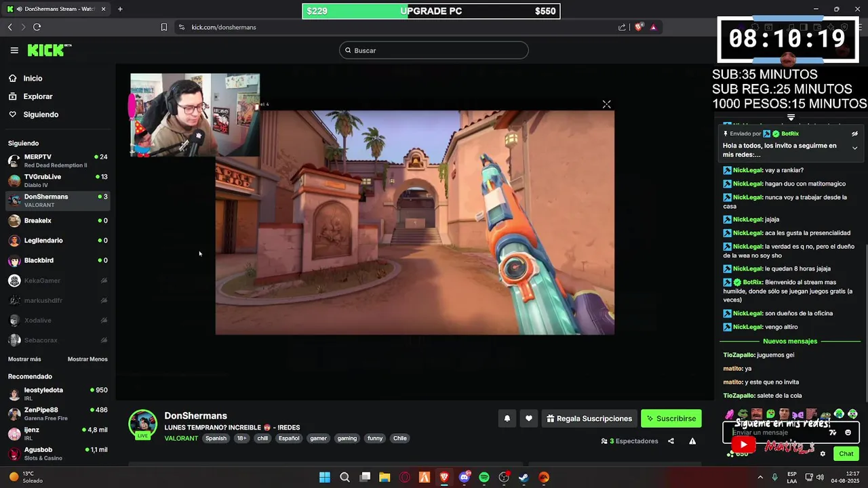Click the Spanish tag
Screen dimensions: 868x488
216,439
